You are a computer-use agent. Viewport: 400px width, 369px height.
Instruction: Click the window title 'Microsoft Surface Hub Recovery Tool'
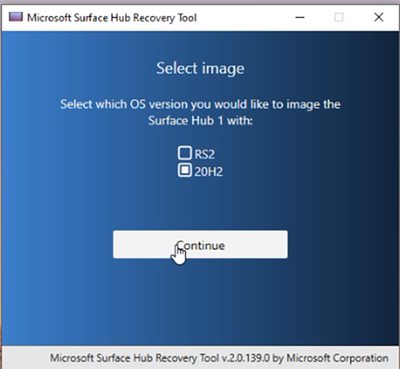pyautogui.click(x=112, y=17)
